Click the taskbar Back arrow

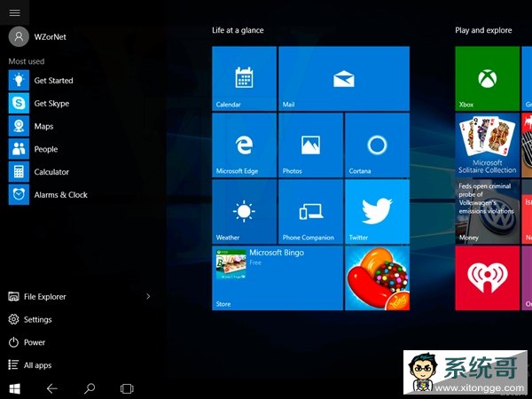point(52,388)
